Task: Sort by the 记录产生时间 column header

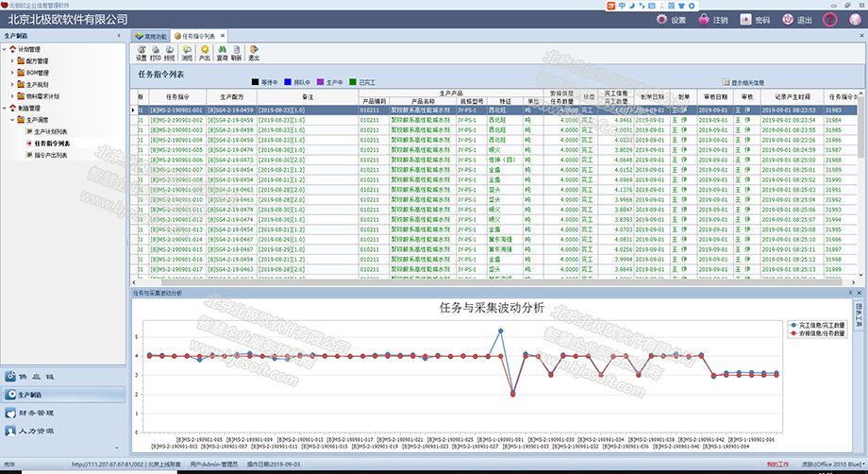Action: [x=792, y=97]
